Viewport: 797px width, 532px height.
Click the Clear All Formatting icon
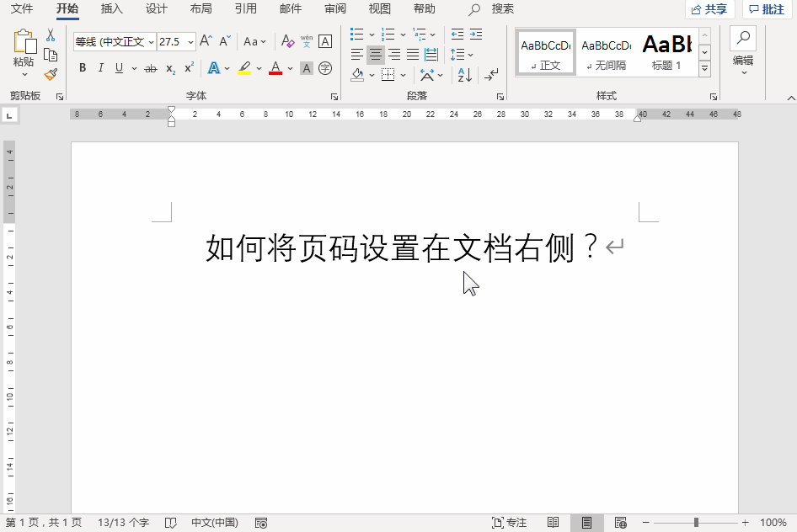(286, 40)
